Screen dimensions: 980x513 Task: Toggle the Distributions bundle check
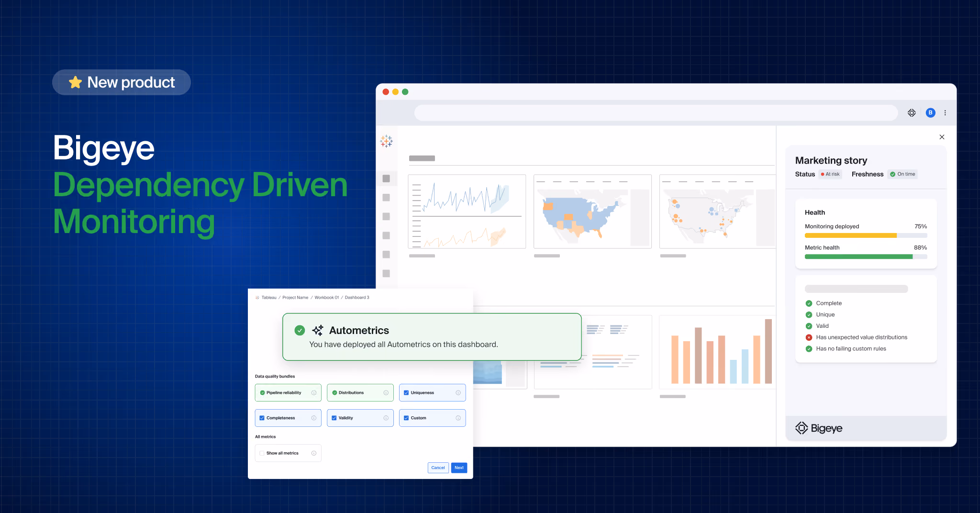(334, 393)
